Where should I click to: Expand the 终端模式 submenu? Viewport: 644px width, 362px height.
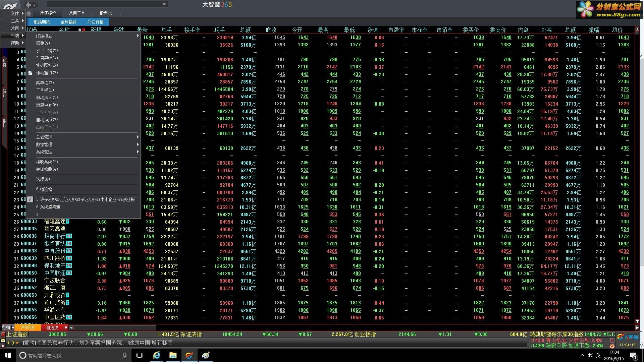pyautogui.click(x=83, y=36)
